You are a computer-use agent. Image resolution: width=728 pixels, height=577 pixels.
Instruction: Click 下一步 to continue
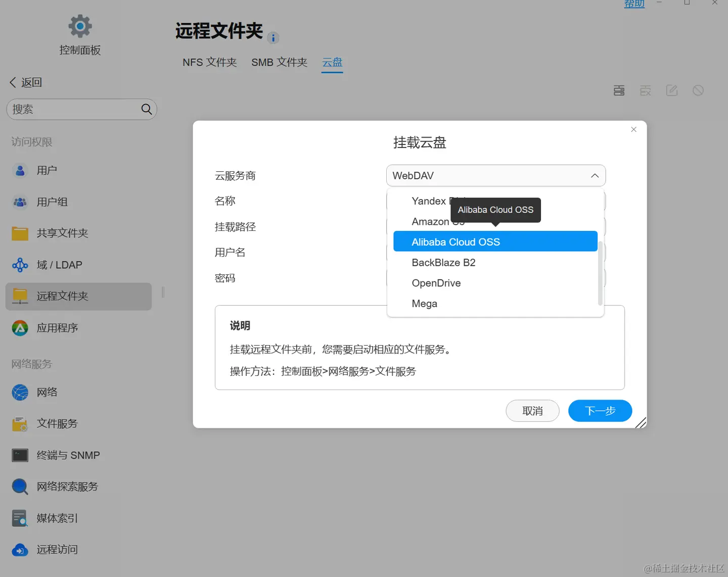(x=600, y=411)
